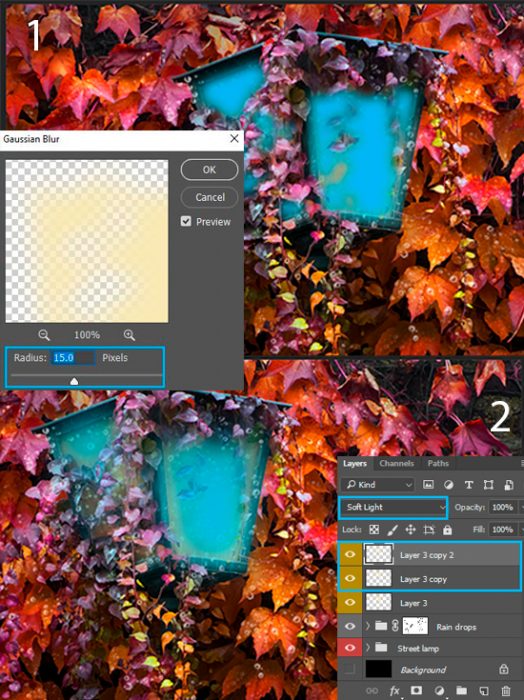The height and width of the screenshot is (700, 524).
Task: Confirm blur with OK button
Action: (x=209, y=170)
